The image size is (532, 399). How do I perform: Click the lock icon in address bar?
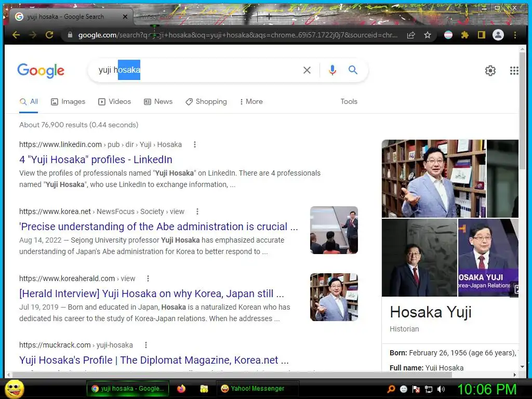[70, 35]
